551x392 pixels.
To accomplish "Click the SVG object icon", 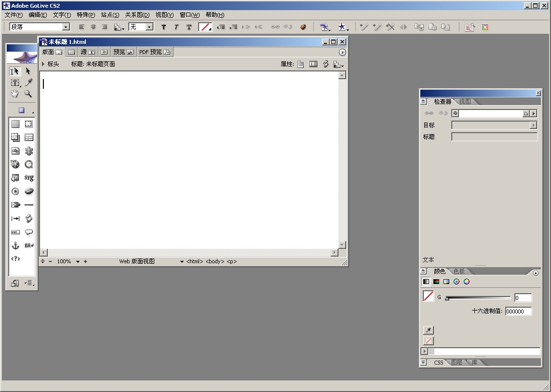I will pos(29,178).
